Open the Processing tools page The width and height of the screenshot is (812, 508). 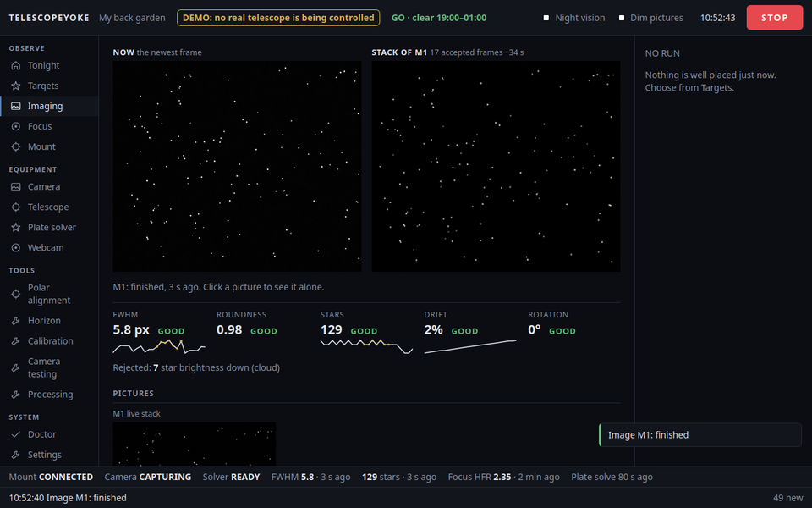pyautogui.click(x=49, y=395)
